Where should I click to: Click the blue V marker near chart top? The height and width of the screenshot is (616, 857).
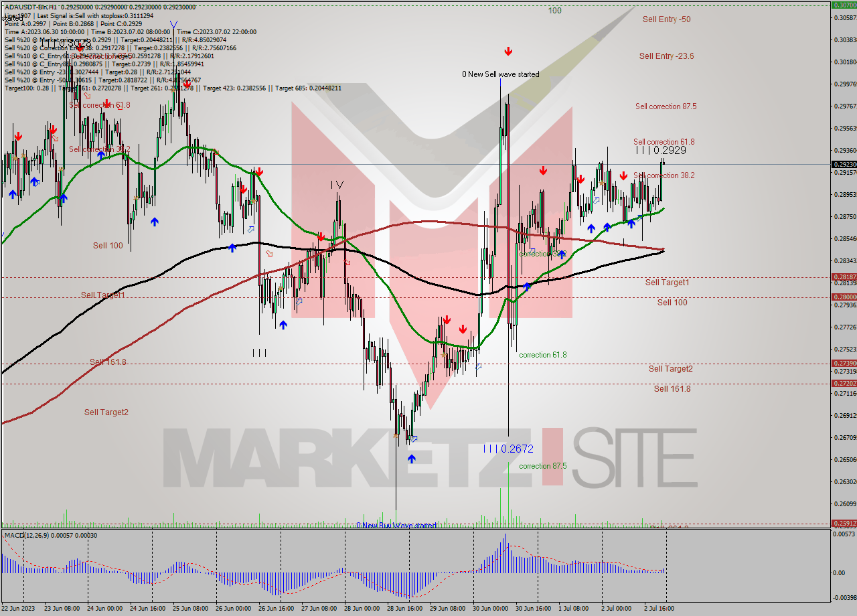(x=173, y=25)
